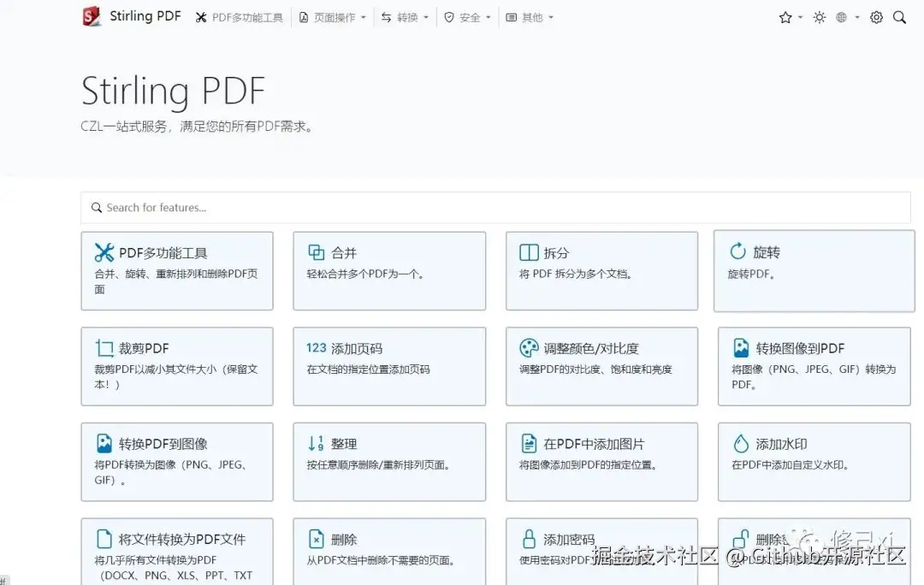Open the favorites star icon

click(x=785, y=18)
